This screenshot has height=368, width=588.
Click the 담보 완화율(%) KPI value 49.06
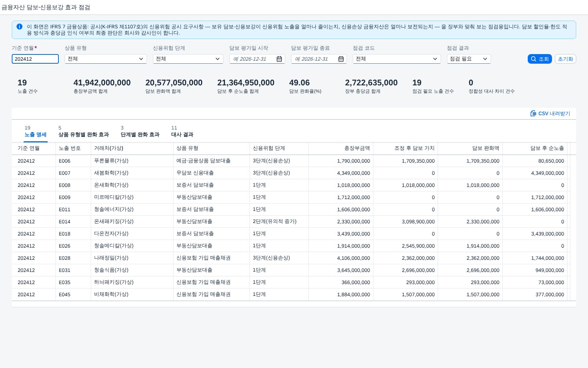300,83
